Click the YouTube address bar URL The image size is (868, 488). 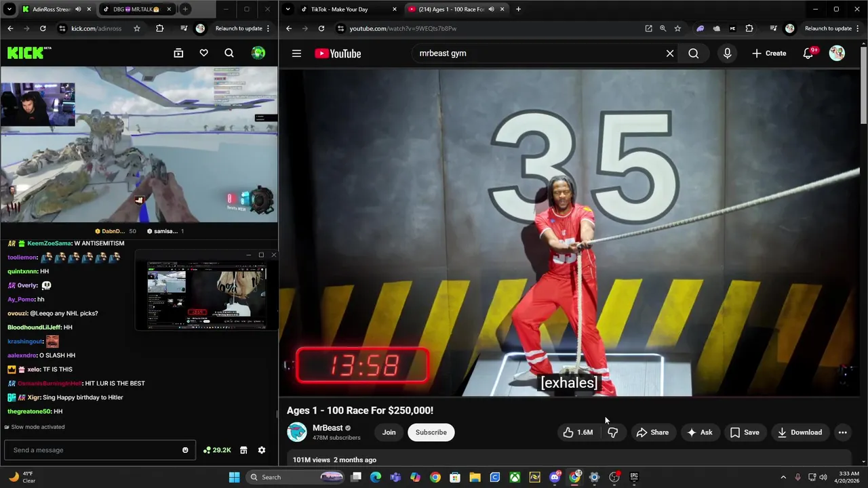click(x=403, y=28)
